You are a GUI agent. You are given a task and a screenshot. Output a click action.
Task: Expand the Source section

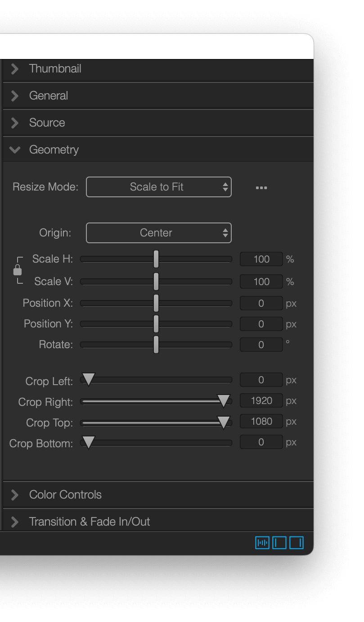coord(158,123)
